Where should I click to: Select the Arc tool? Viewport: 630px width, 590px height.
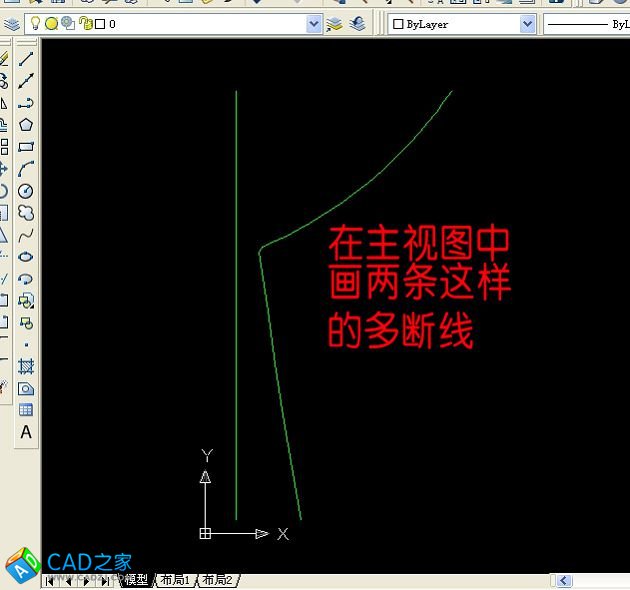26,169
